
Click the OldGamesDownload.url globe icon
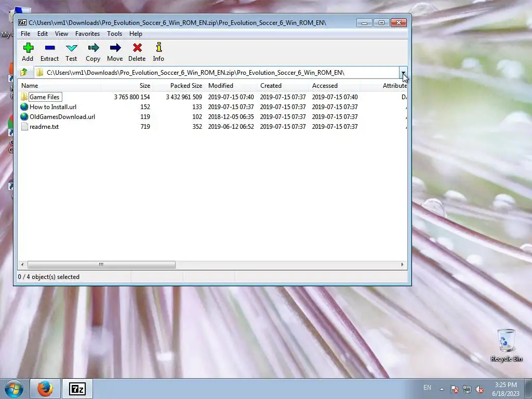coord(24,117)
